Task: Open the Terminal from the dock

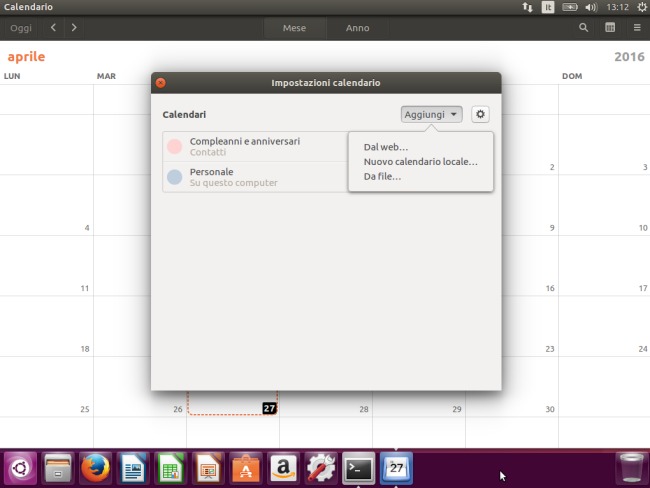Action: (x=358, y=467)
